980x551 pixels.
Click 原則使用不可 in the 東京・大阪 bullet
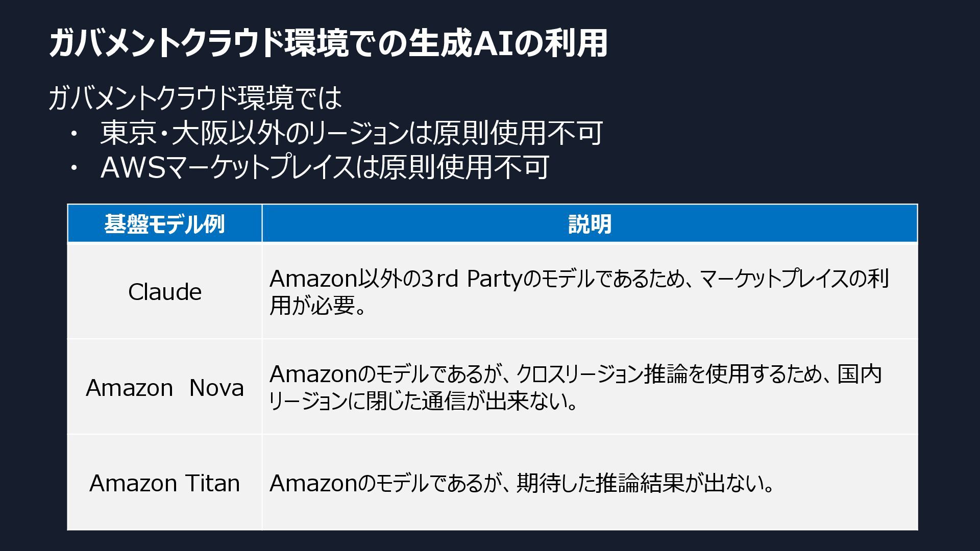click(518, 133)
